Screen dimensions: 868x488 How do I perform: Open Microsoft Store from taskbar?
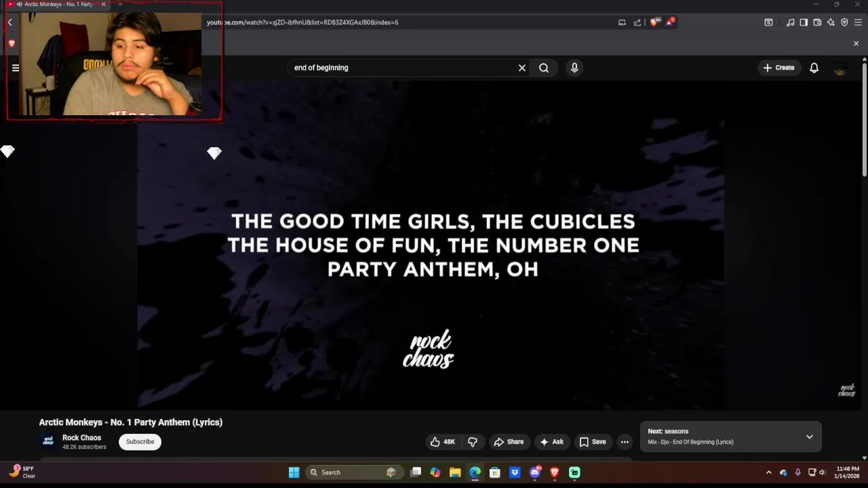[x=495, y=472]
